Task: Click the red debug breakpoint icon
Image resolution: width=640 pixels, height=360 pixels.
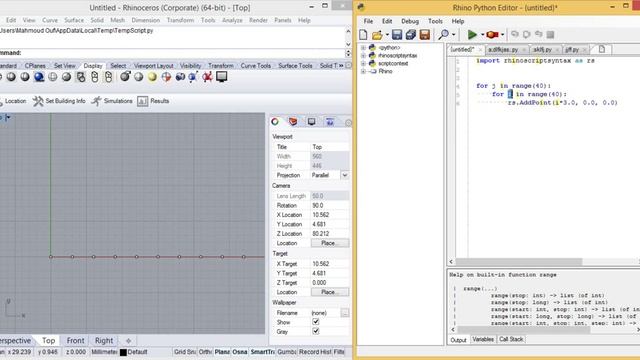Action: 493,35
